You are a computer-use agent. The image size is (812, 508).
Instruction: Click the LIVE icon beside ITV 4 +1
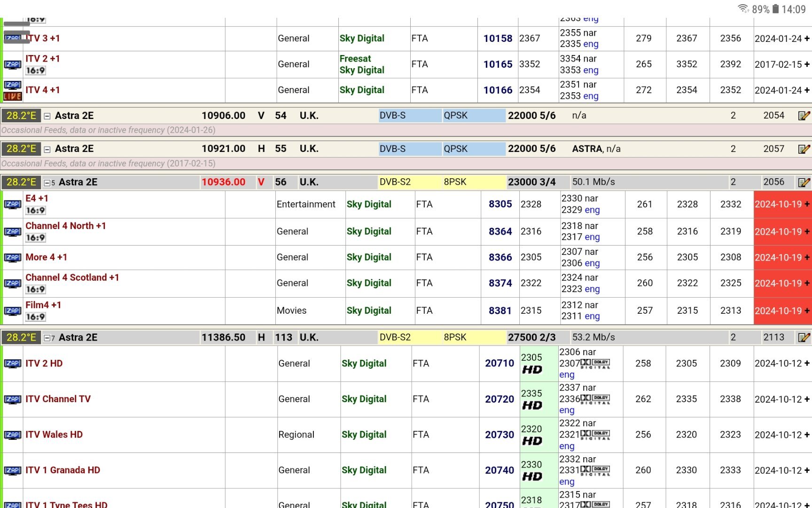12,96
